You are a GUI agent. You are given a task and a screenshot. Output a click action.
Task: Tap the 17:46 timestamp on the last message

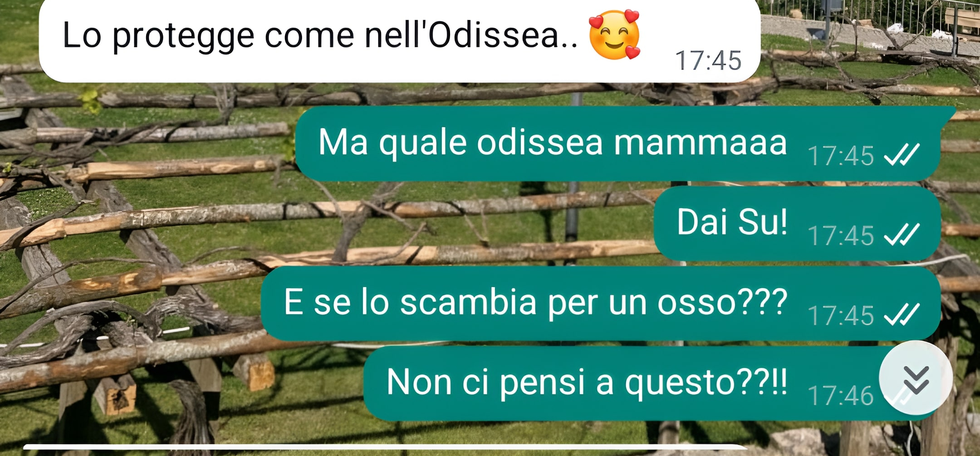(x=841, y=396)
